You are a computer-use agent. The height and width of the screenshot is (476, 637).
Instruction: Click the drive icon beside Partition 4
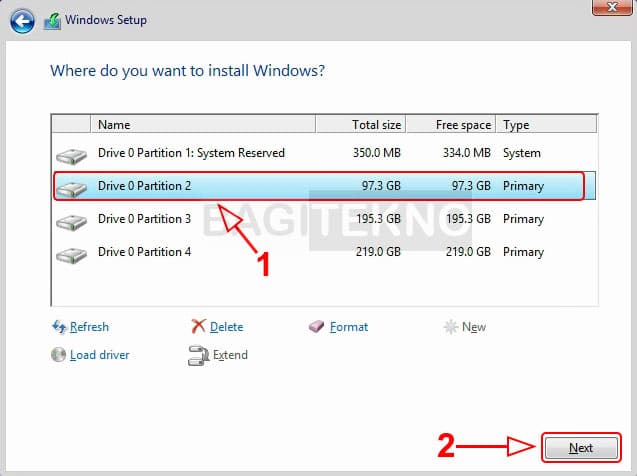click(72, 255)
